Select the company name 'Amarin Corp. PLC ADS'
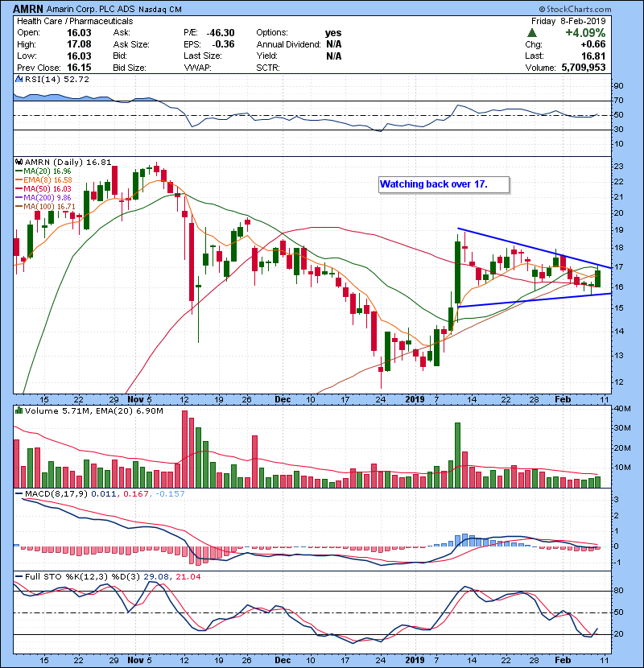 [89, 9]
